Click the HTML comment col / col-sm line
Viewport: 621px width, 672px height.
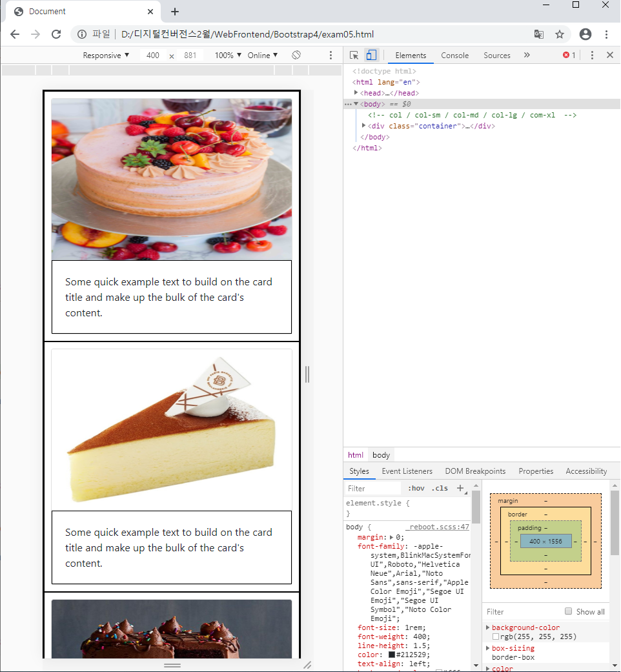(x=472, y=115)
